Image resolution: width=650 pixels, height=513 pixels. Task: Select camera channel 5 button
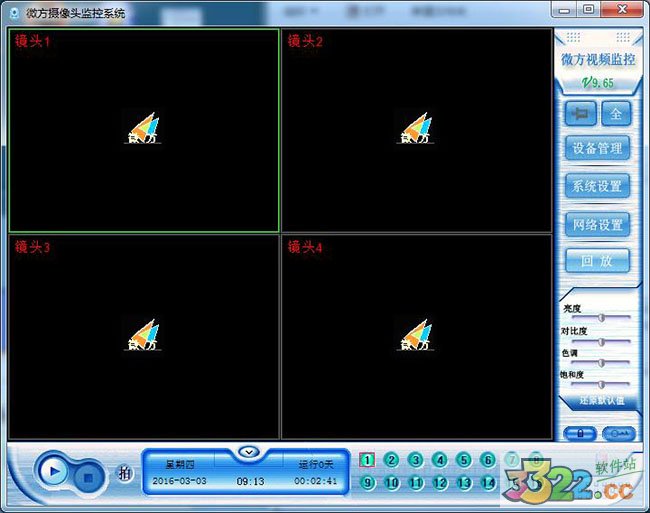pyautogui.click(x=464, y=460)
